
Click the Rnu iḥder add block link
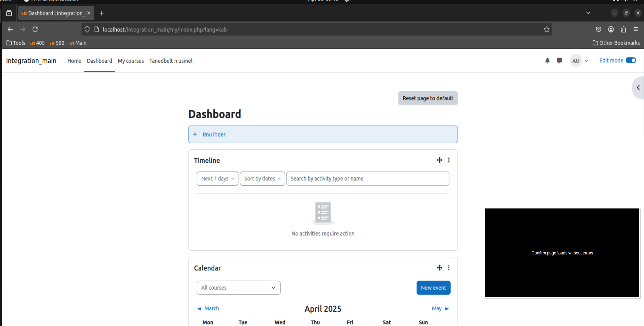coord(214,134)
